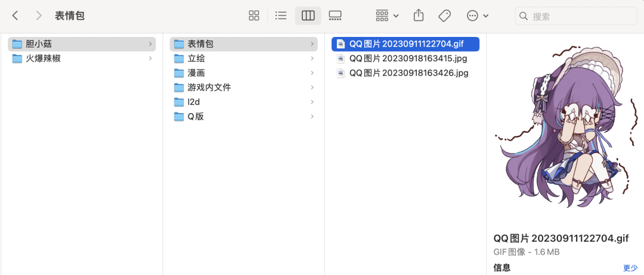The height and width of the screenshot is (275, 644).
Task: Click inside the 搜索 search field
Action: coord(576,16)
